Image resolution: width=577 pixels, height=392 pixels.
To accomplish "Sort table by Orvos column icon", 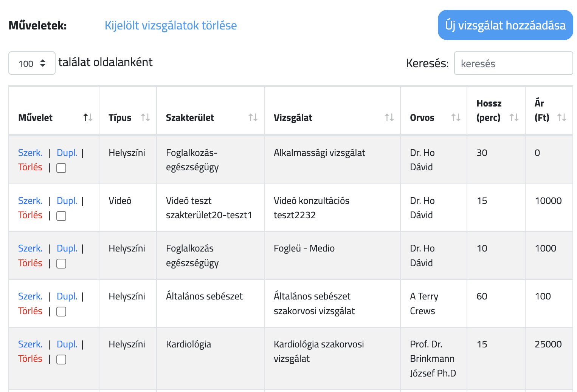I will pos(456,118).
